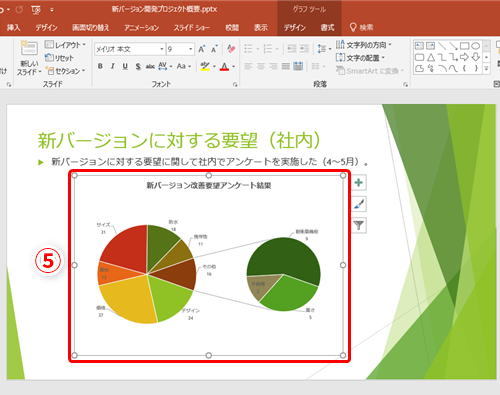Open the left デザイン (Design) tab
500x395 pixels.
[x=46, y=27]
